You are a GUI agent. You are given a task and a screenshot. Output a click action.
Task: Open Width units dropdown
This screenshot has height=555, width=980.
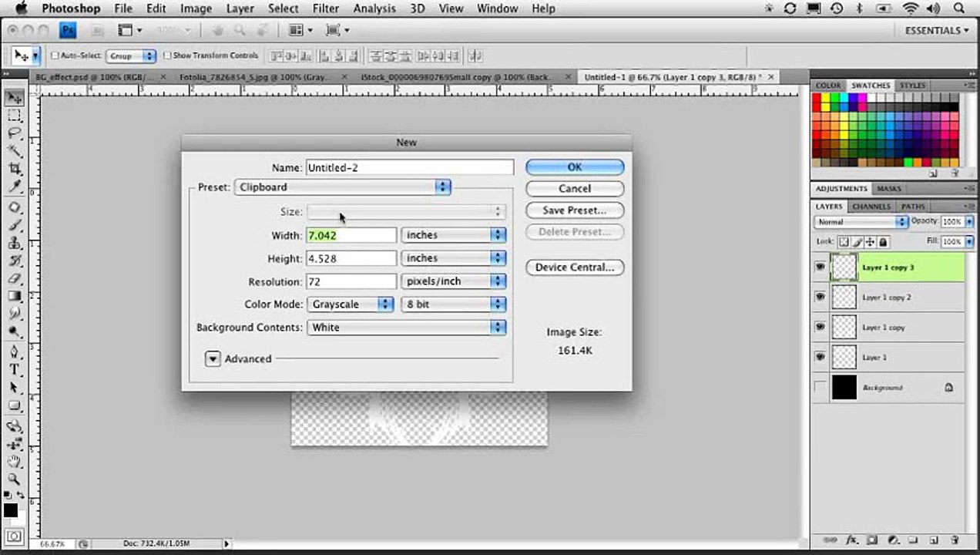(454, 235)
